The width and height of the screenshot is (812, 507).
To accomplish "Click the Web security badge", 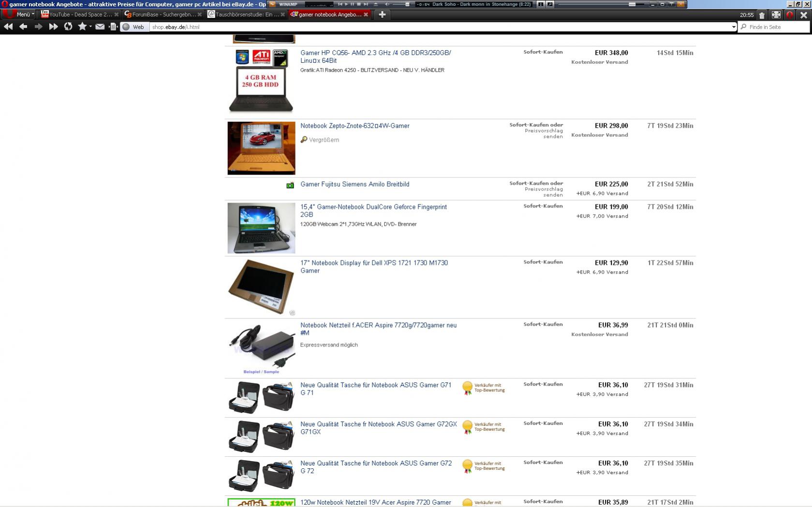I will coord(134,27).
